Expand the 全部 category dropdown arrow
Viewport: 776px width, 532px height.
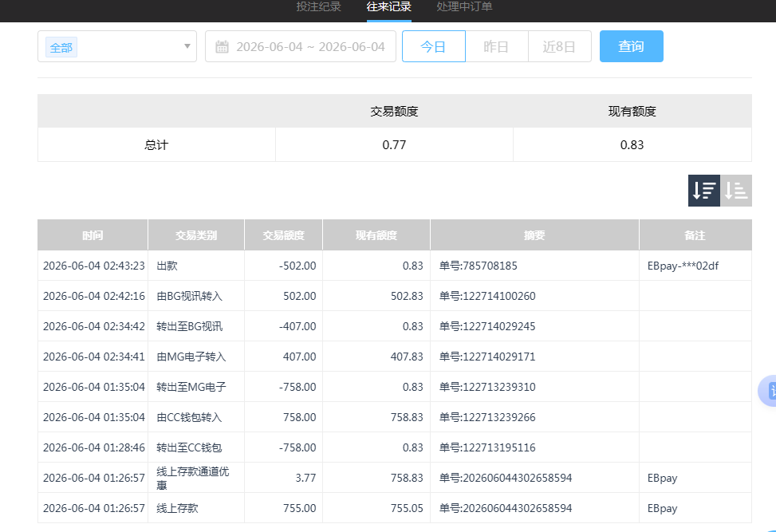(187, 46)
